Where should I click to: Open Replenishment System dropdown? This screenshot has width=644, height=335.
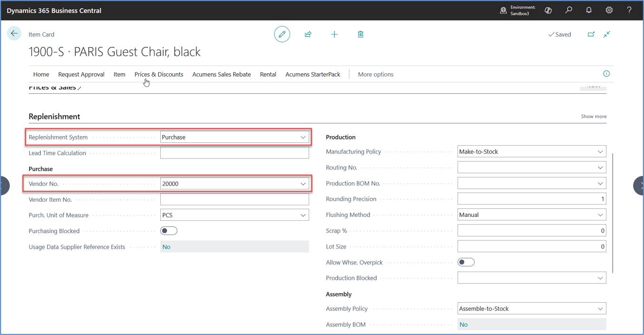tap(303, 137)
